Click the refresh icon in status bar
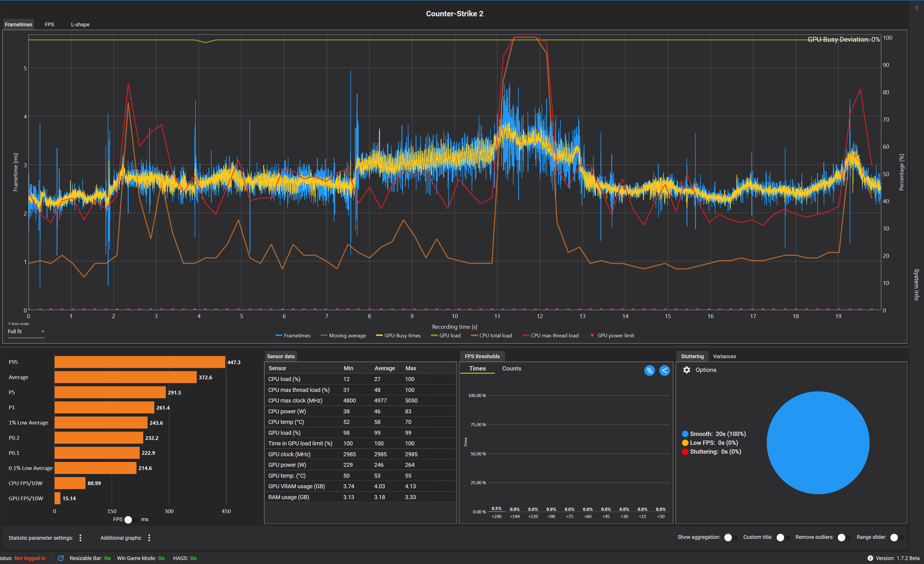 [x=61, y=558]
